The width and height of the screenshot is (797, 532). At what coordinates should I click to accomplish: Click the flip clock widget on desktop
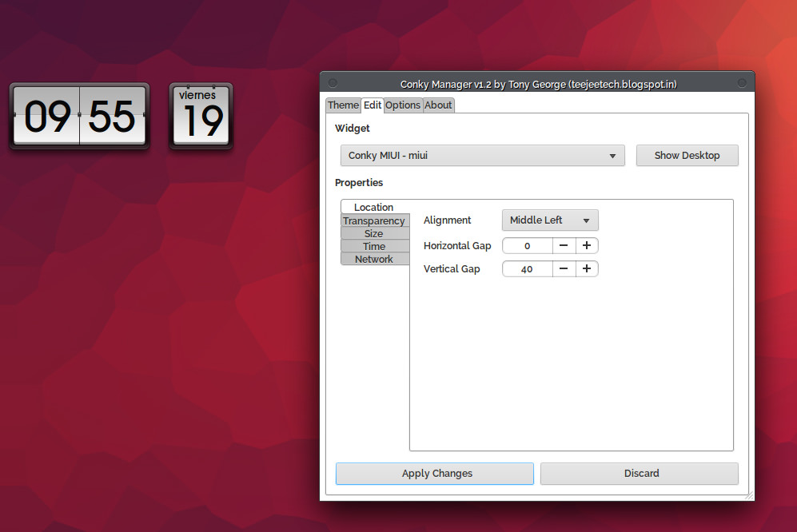coord(79,117)
